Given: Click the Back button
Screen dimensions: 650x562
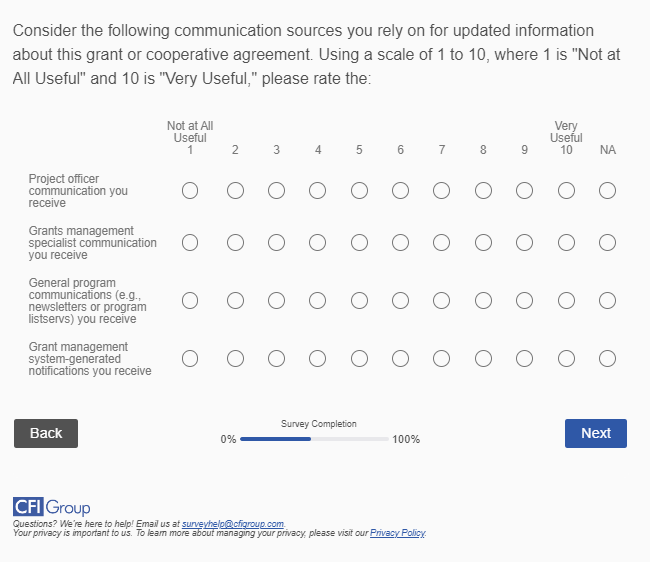Looking at the screenshot, I should coord(46,433).
